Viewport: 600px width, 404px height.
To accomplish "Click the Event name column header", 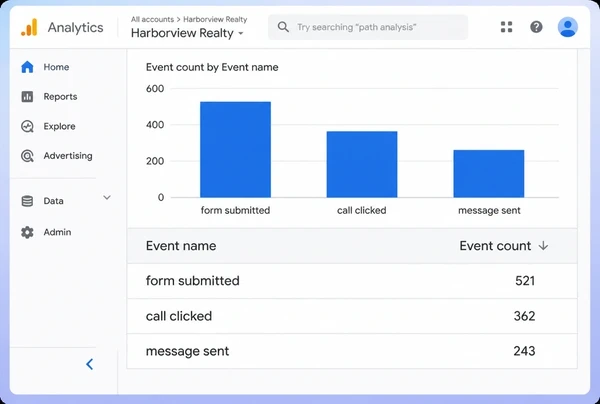I will point(181,246).
